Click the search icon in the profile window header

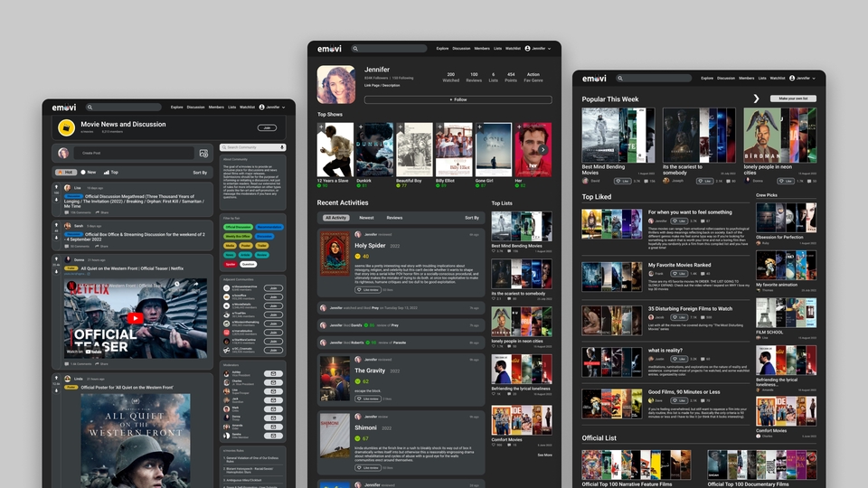(355, 49)
